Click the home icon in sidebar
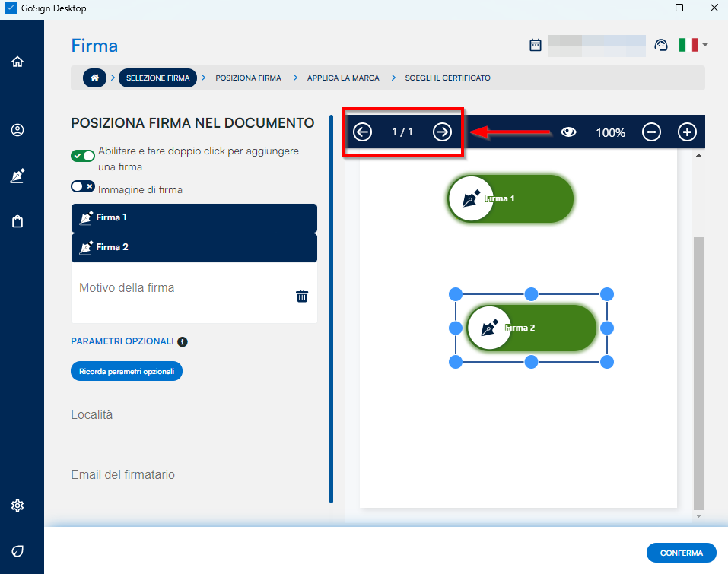The height and width of the screenshot is (574, 728). 17,62
